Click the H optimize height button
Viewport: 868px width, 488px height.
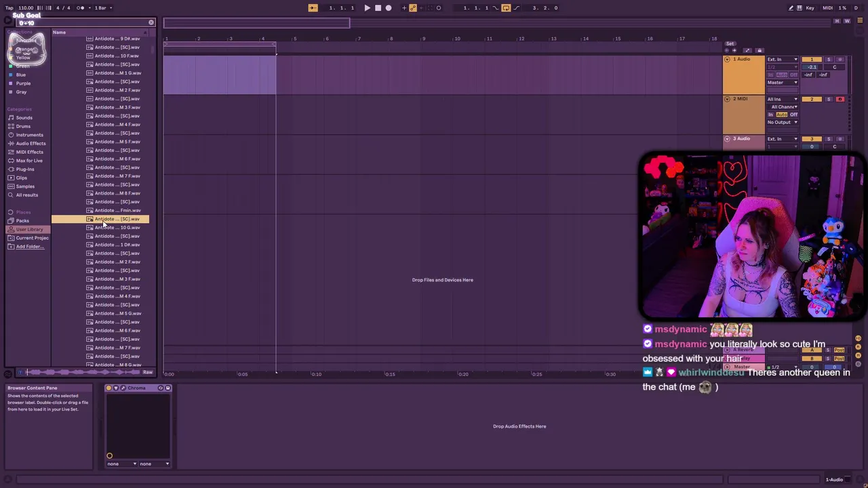[x=837, y=21]
